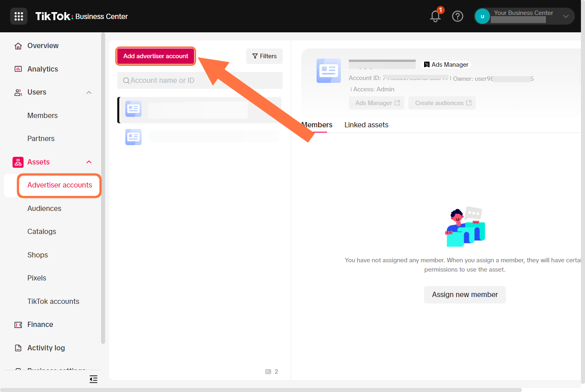Switch to the Linked assets tab
The height and width of the screenshot is (392, 585).
coord(366,125)
